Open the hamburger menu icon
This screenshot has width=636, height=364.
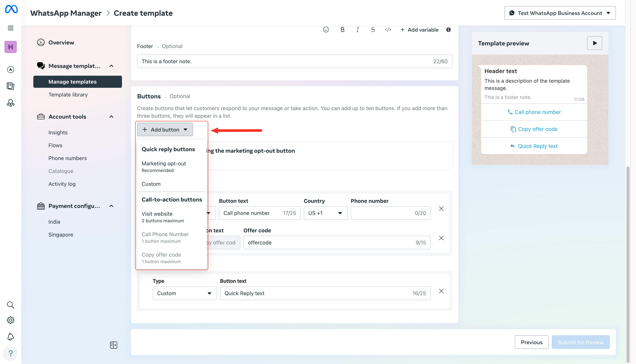10,28
